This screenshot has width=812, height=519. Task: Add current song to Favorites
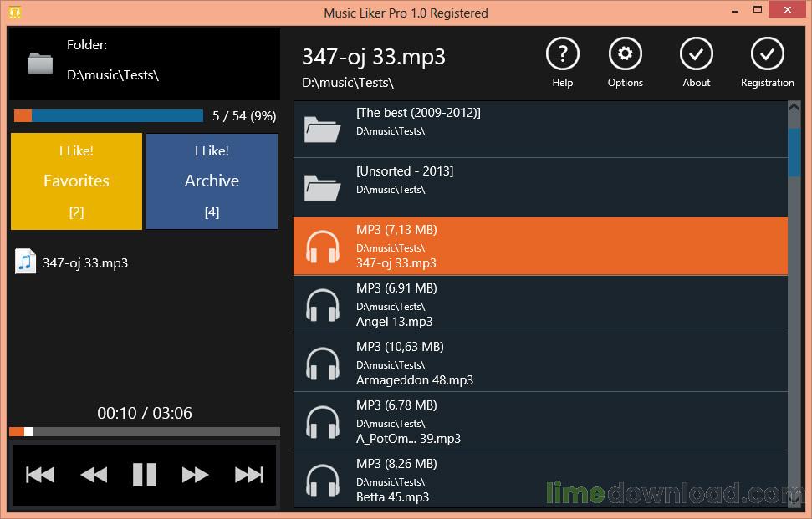[76, 181]
